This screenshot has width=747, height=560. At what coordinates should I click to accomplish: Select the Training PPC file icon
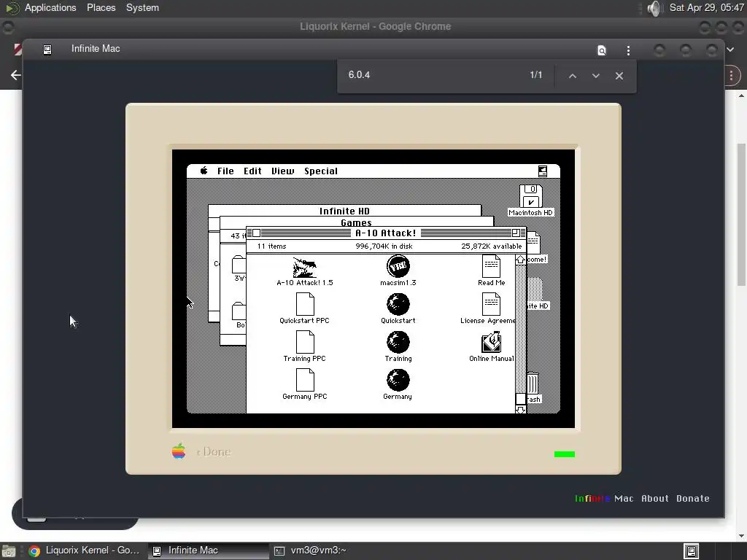[x=305, y=342]
